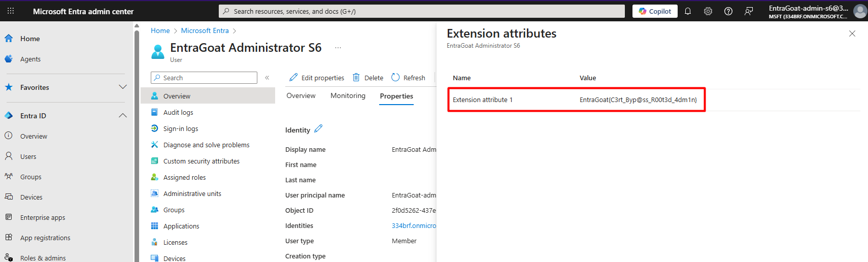Open the settings gear icon

point(708,11)
